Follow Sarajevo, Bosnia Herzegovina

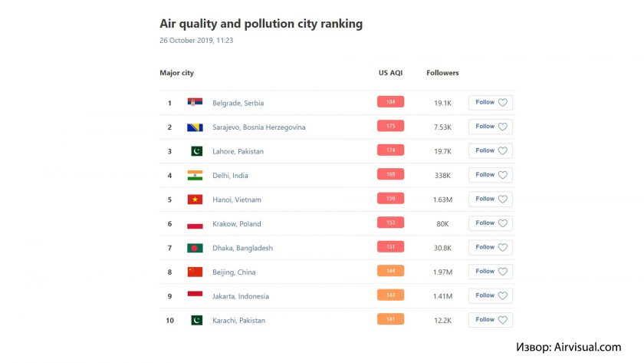click(x=491, y=127)
